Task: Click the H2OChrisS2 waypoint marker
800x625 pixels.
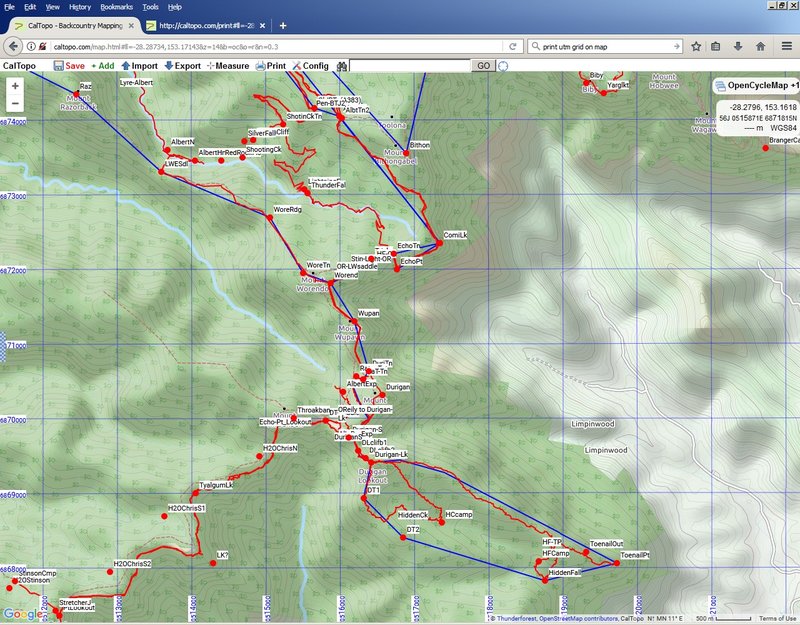Action: (110, 572)
